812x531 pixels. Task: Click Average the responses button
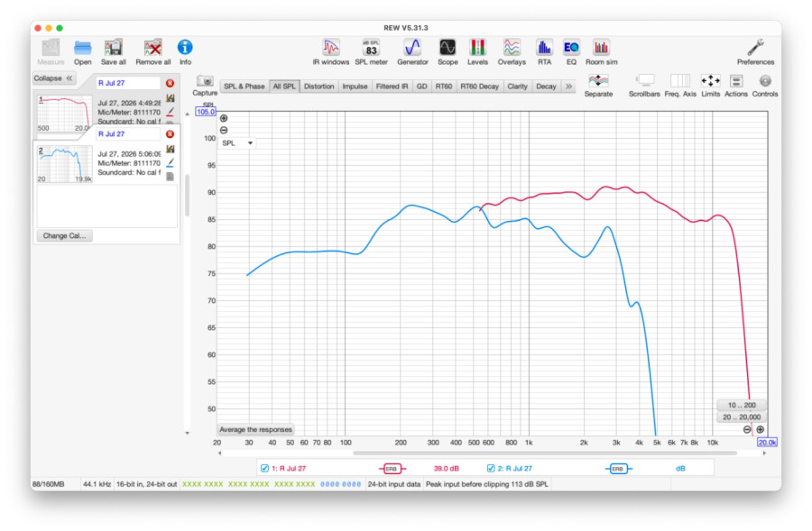pyautogui.click(x=255, y=429)
